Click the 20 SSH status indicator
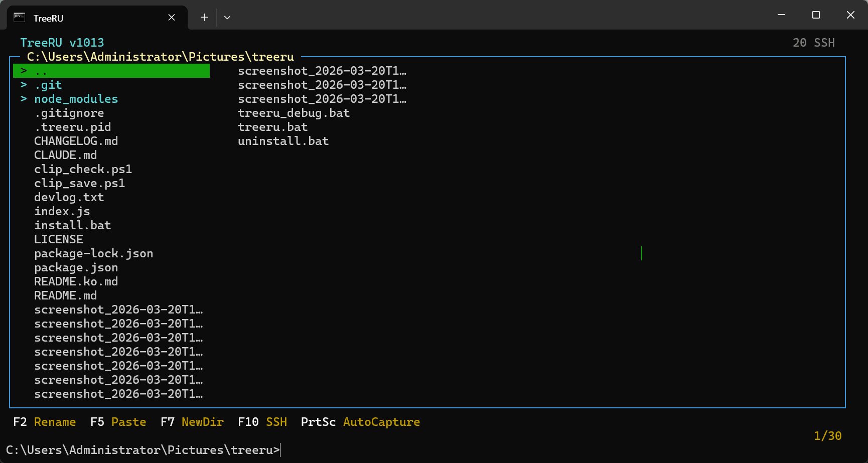This screenshot has width=868, height=463. 814,43
